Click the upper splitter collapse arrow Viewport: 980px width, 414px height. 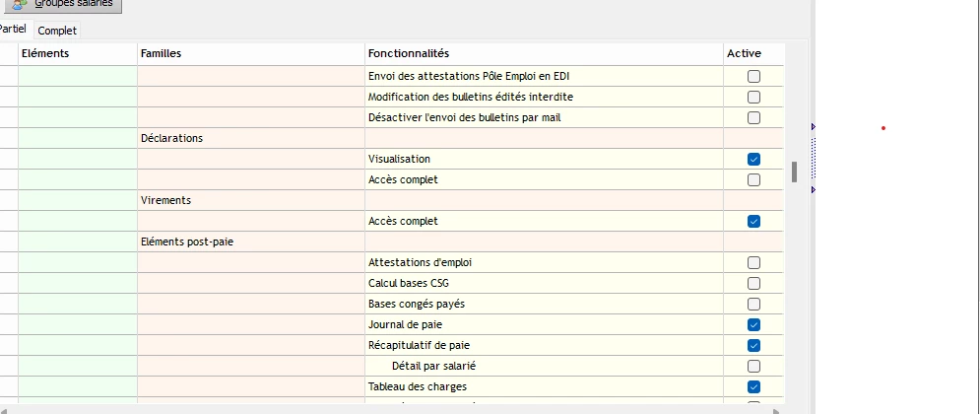click(814, 127)
